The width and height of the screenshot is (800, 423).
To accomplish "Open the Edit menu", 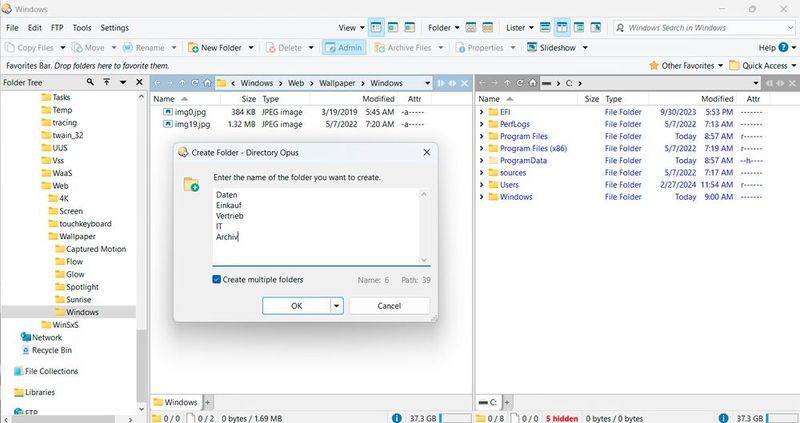I will [x=35, y=28].
